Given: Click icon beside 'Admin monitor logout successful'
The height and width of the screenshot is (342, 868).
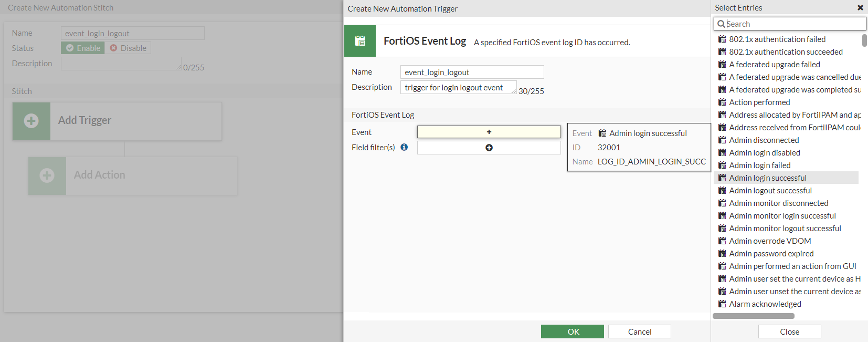Looking at the screenshot, I should [722, 228].
